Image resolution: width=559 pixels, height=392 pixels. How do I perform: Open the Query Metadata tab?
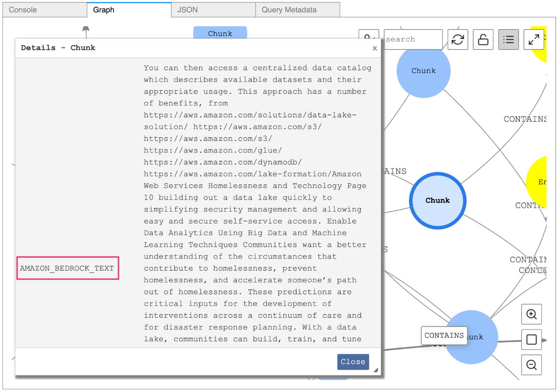[297, 10]
